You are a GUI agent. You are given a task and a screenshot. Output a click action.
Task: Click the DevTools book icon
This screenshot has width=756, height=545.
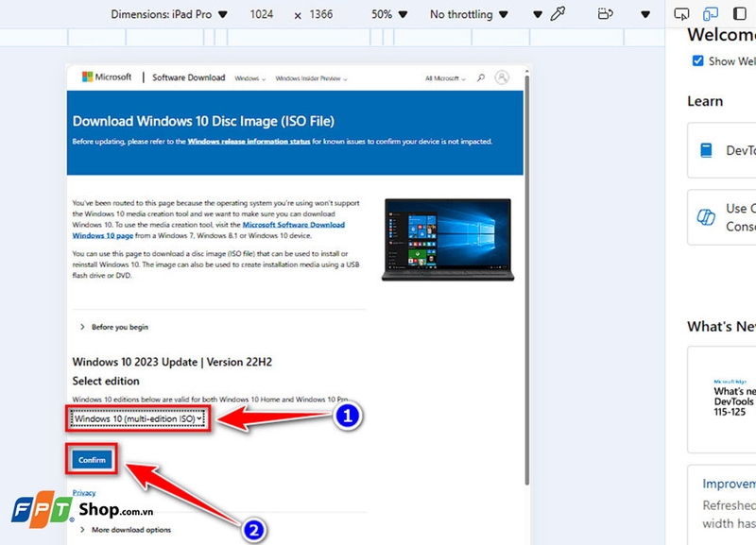pyautogui.click(x=706, y=150)
